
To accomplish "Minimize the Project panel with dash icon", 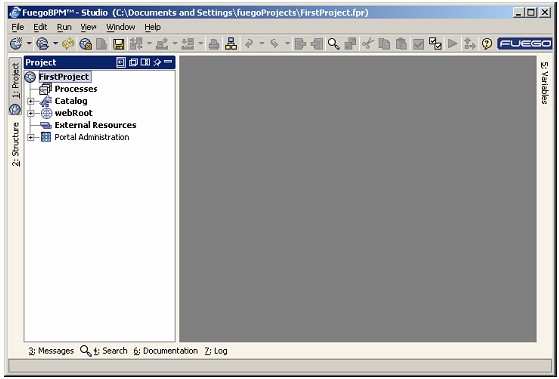I will point(168,62).
